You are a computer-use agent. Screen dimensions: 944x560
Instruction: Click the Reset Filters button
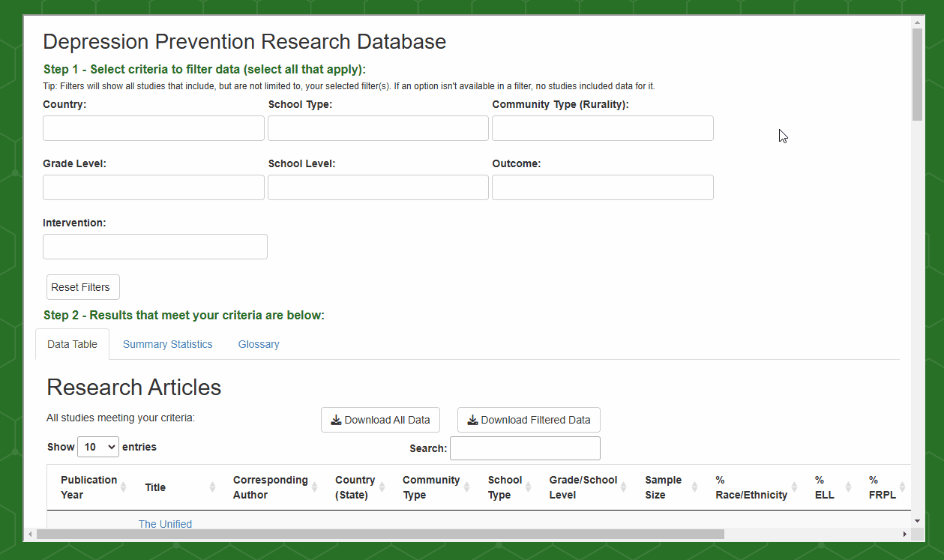[83, 287]
